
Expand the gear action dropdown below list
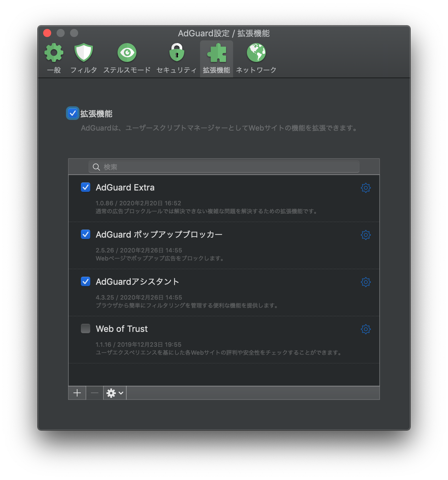click(x=115, y=393)
